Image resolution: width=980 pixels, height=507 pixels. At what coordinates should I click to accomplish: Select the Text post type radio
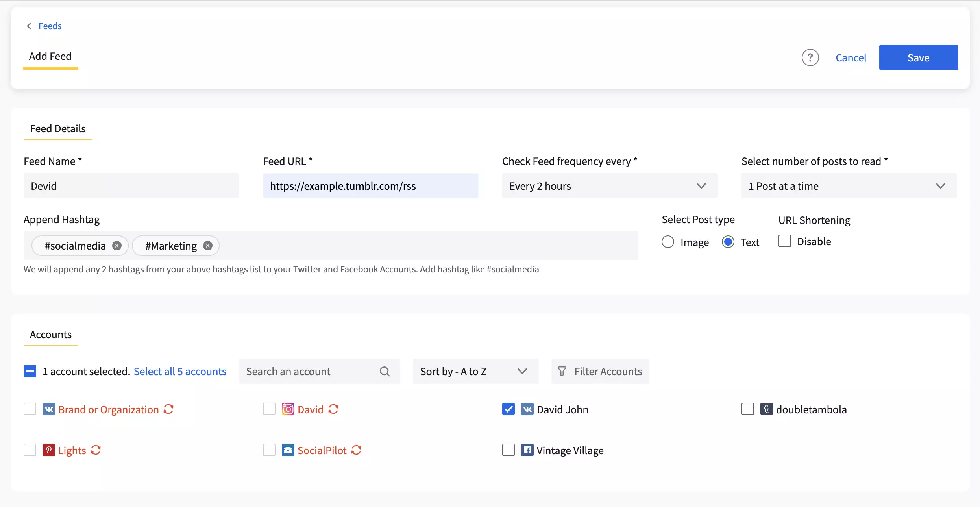[728, 242]
